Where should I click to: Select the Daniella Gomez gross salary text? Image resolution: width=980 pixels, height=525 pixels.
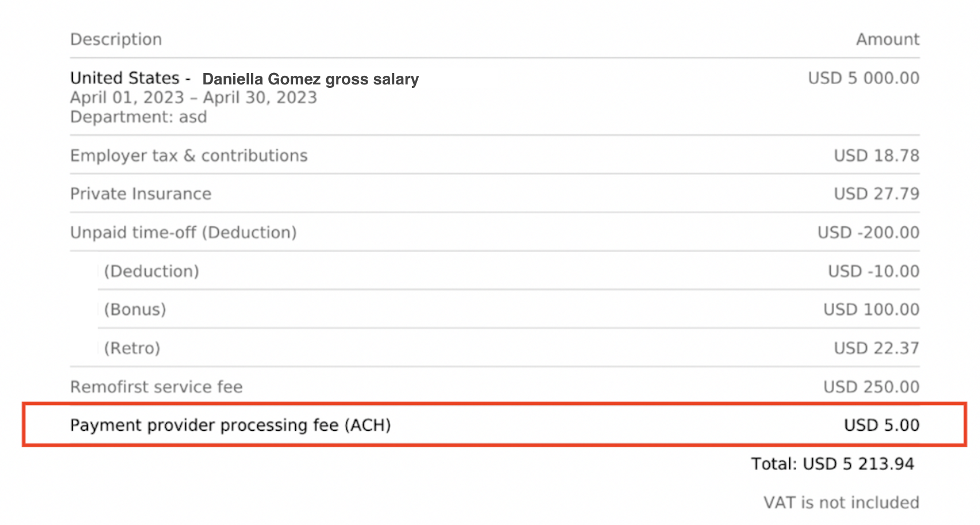310,79
